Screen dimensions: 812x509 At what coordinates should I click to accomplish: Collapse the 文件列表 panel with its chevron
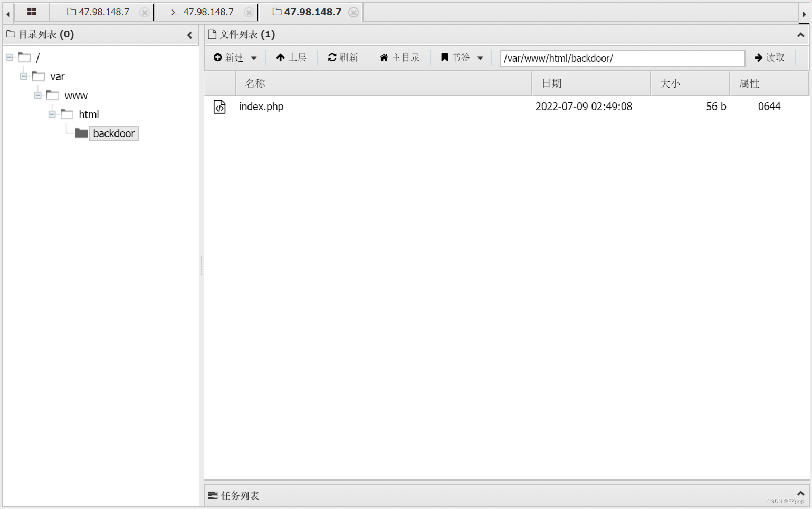click(801, 34)
